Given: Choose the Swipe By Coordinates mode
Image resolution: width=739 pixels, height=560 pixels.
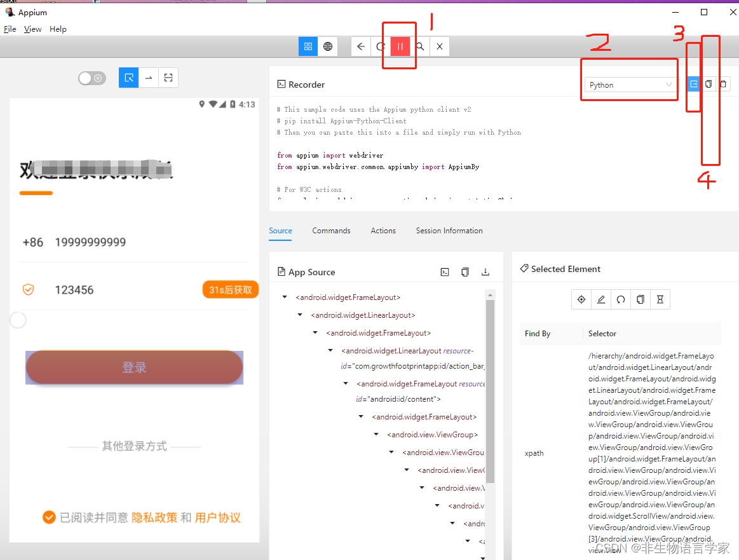Looking at the screenshot, I should 149,78.
